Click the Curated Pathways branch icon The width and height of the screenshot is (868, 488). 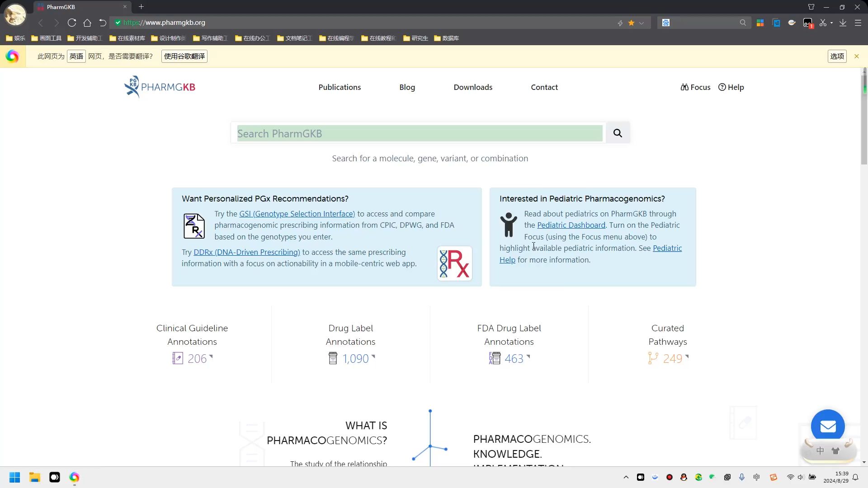pos(653,358)
